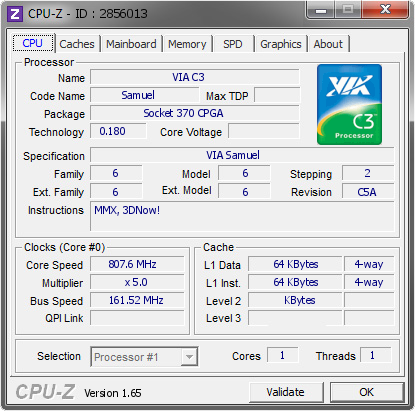Click the VIA C3 processor logo
415x411 pixels.
(349, 104)
